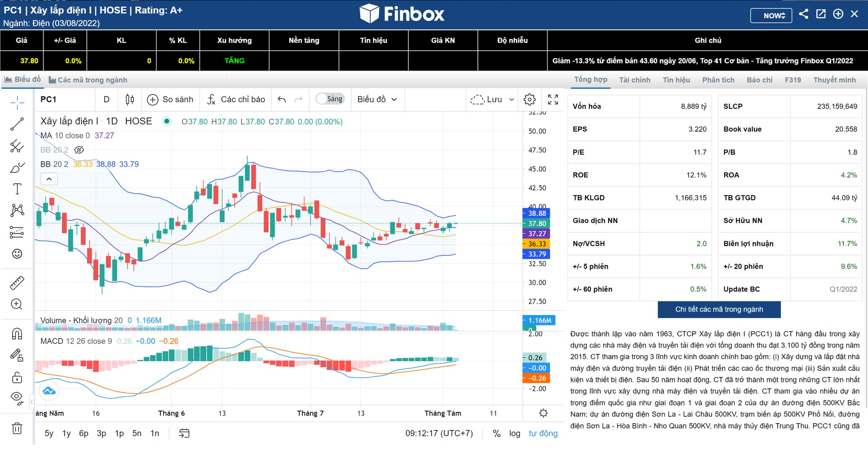The image size is (868, 458).
Task: Collapse the indicator legend chevron
Action: 49,179
